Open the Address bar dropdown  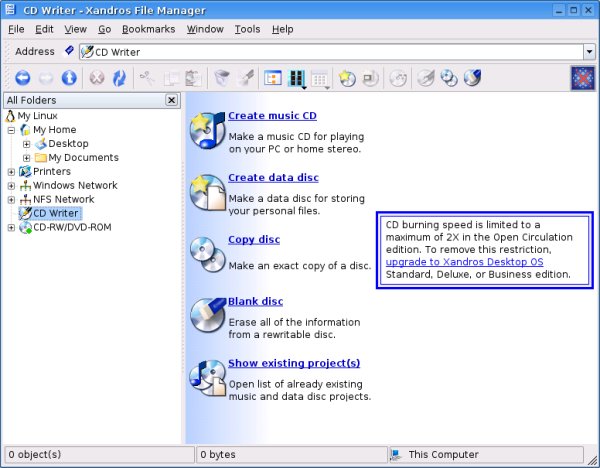(x=589, y=51)
